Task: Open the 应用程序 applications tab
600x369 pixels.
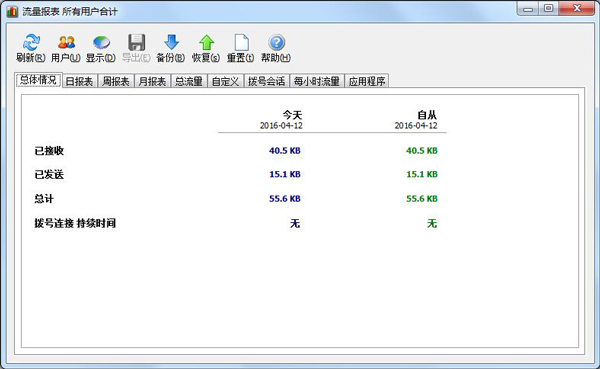Action: (367, 81)
